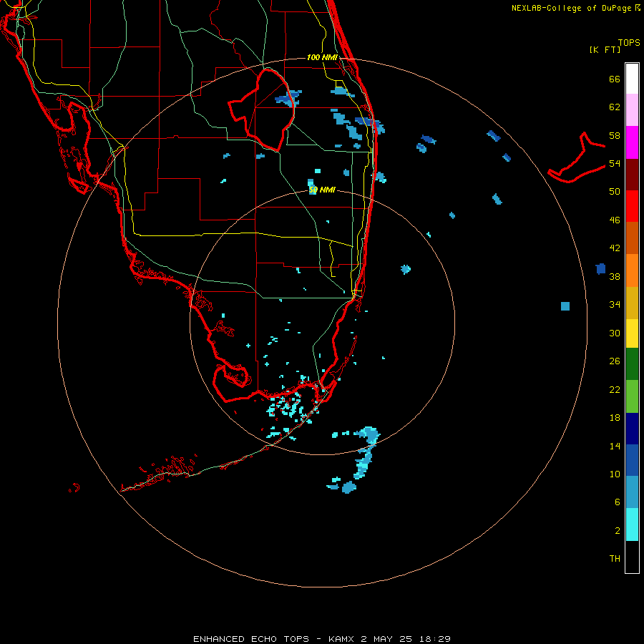This screenshot has width=644, height=644.
Task: Click the legend value 26
Action: coord(615,361)
